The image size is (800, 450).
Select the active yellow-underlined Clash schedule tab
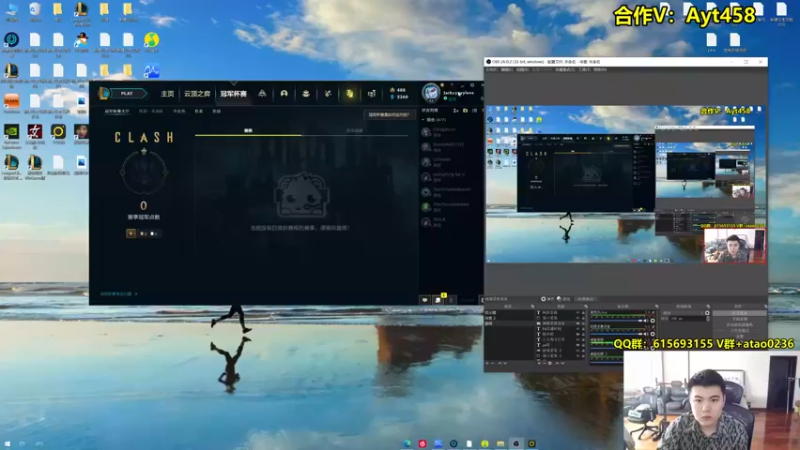pos(248,131)
